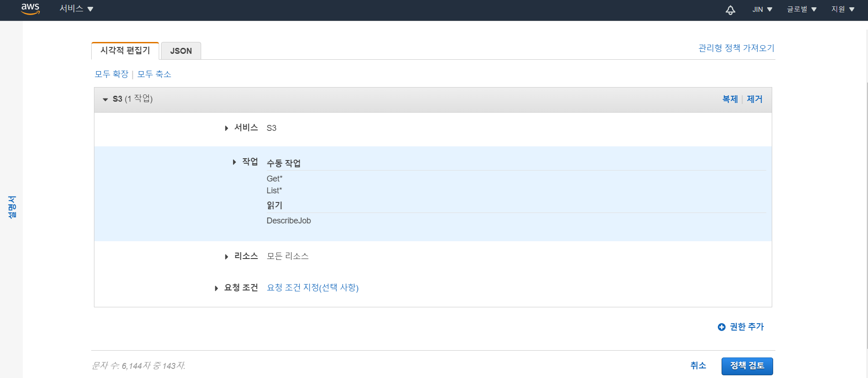
Task: Click the plus icon beside 권한 추가
Action: 721,327
